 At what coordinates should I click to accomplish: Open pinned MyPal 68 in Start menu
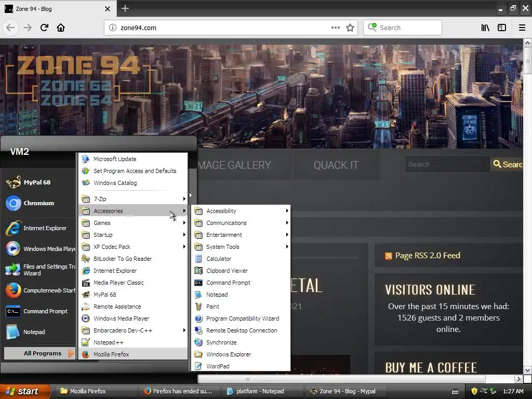click(x=39, y=182)
